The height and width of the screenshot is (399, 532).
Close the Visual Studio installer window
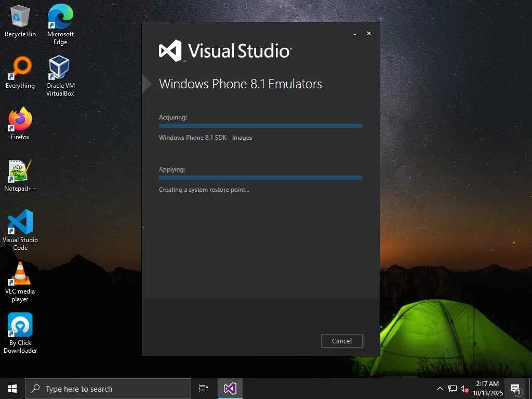[369, 33]
